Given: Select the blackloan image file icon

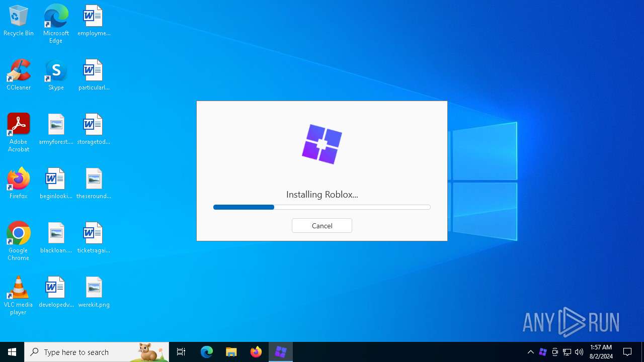Looking at the screenshot, I should click(x=56, y=238).
